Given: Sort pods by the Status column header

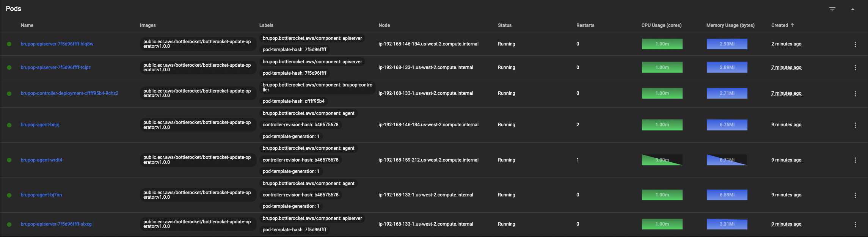Looking at the screenshot, I should tap(505, 25).
